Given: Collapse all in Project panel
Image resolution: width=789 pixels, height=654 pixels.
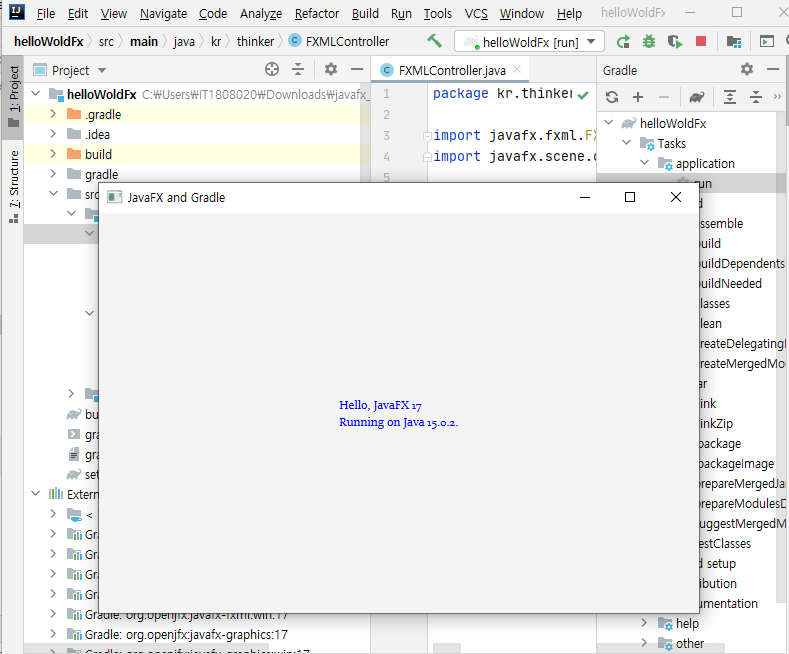Looking at the screenshot, I should point(298,69).
